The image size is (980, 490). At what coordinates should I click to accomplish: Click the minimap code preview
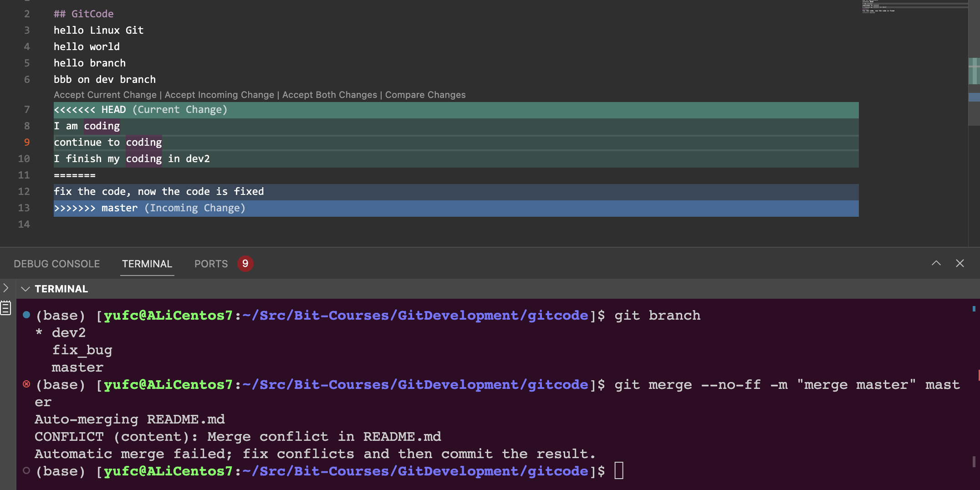pyautogui.click(x=879, y=7)
